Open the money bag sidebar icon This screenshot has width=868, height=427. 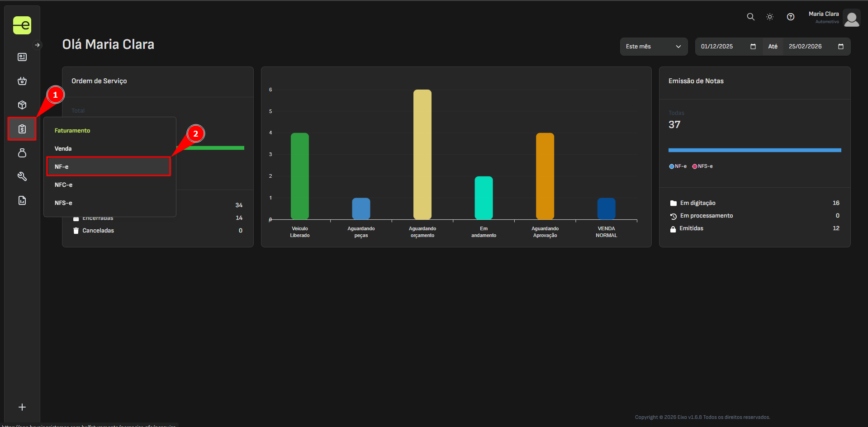(22, 153)
